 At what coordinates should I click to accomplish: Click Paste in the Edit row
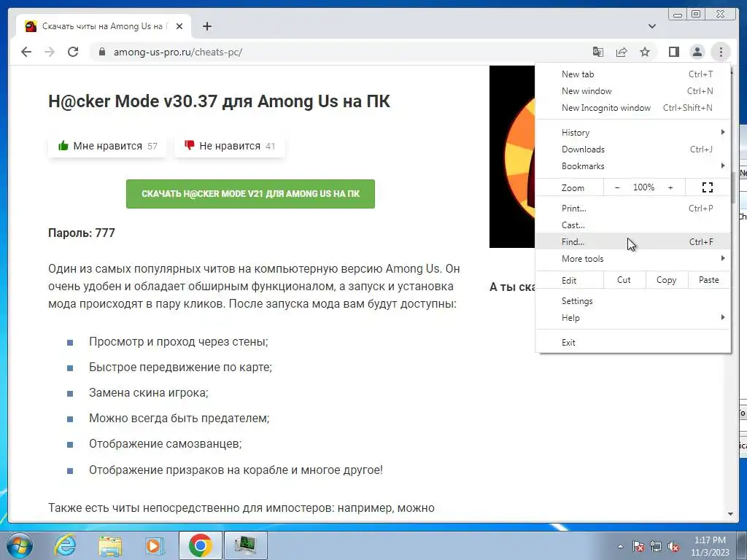pos(709,280)
